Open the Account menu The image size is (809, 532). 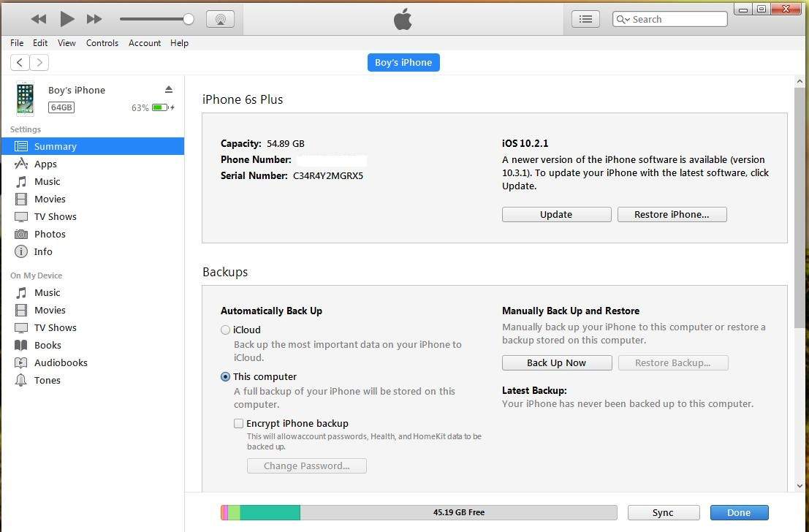point(145,43)
